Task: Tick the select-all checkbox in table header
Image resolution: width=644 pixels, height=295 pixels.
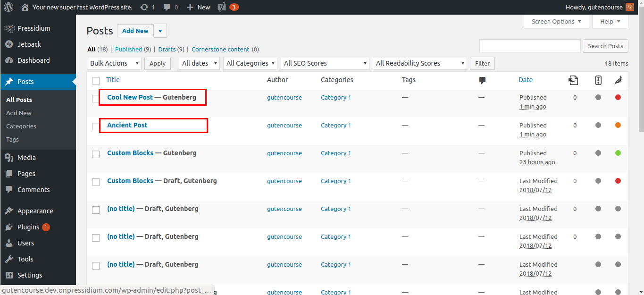Action: point(96,80)
